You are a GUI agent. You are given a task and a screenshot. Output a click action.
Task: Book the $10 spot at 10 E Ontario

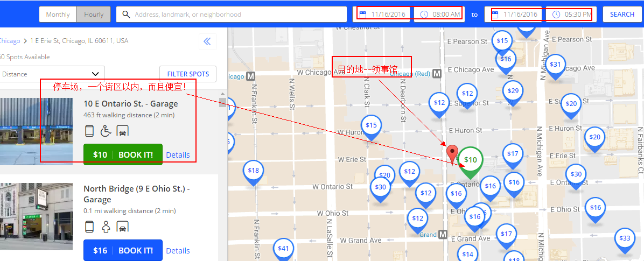click(x=123, y=154)
